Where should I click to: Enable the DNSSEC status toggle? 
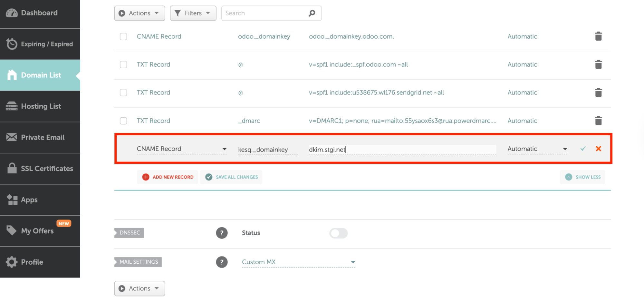tap(338, 233)
